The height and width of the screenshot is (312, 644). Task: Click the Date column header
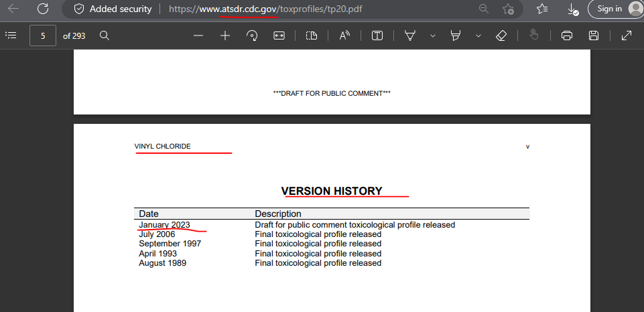[x=149, y=214]
